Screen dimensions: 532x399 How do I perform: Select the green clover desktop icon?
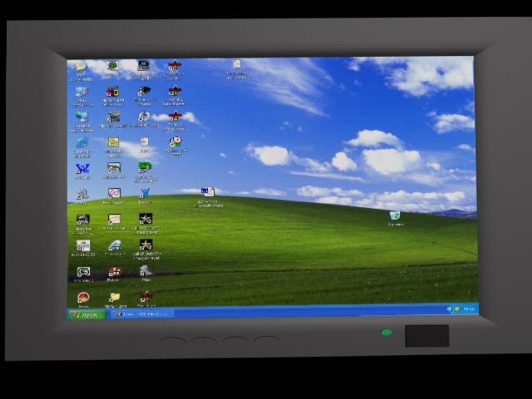[x=113, y=66]
